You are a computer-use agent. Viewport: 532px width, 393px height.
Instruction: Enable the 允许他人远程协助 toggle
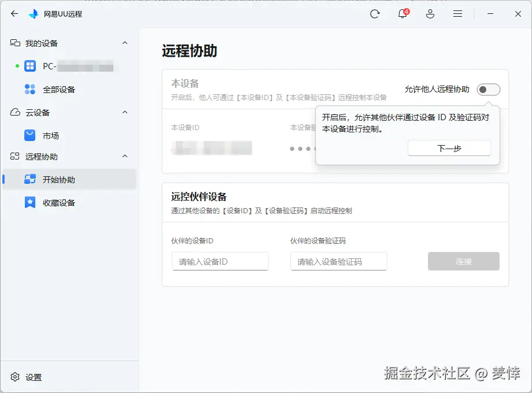pyautogui.click(x=489, y=89)
